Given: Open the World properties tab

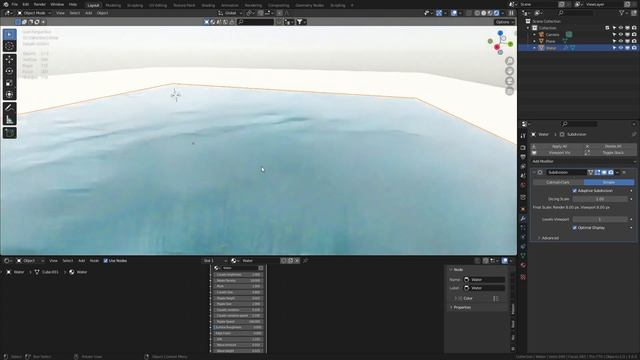Looking at the screenshot, I should coord(523,185).
